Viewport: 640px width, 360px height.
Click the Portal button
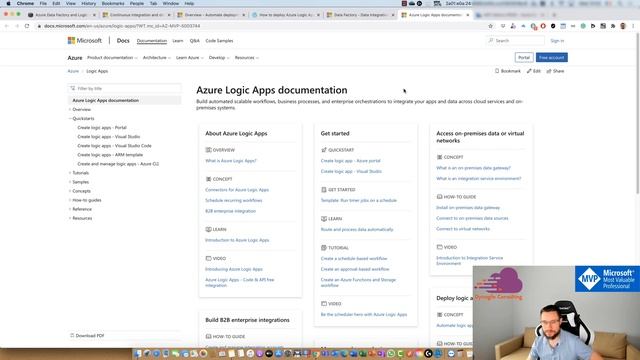[x=524, y=58]
